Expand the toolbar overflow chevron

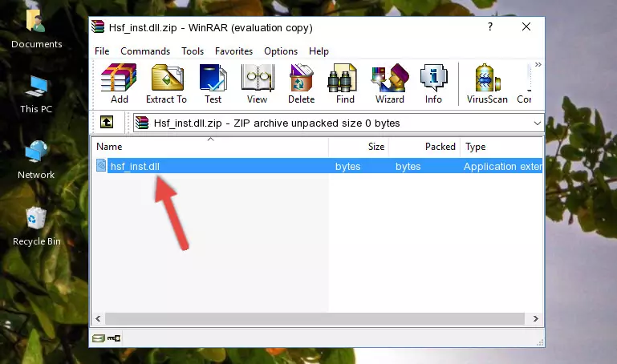pos(538,64)
